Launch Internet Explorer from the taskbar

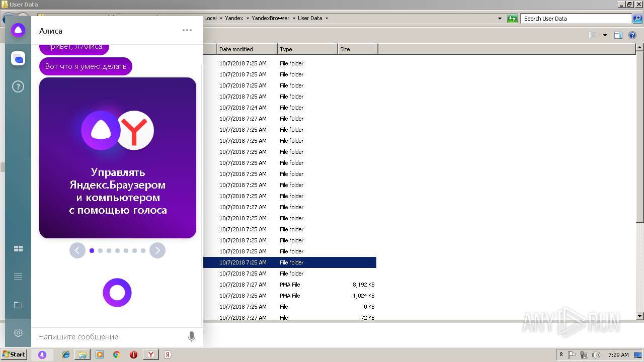tap(66, 354)
